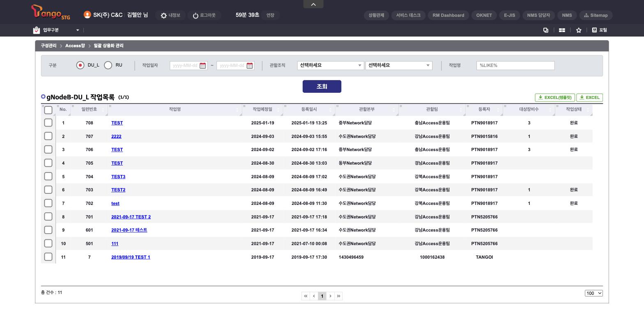This screenshot has width=644, height=317.
Task: Click the Tango STG logo
Action: [51, 12]
